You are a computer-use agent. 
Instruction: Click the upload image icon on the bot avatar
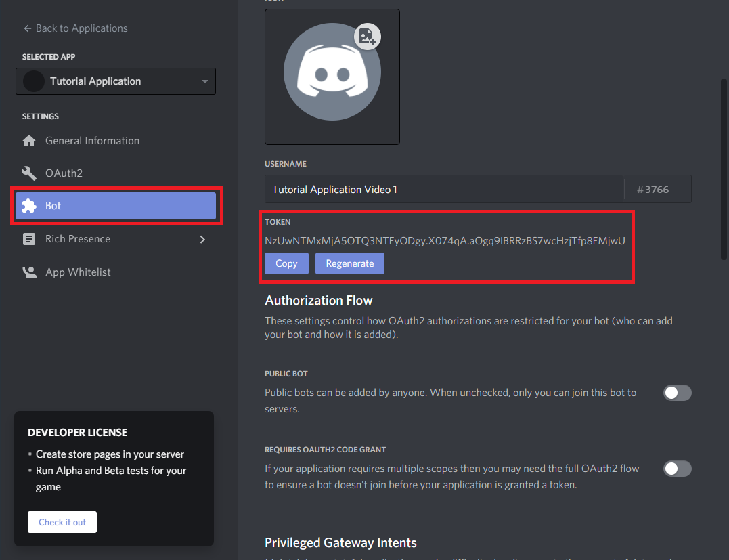pos(368,37)
